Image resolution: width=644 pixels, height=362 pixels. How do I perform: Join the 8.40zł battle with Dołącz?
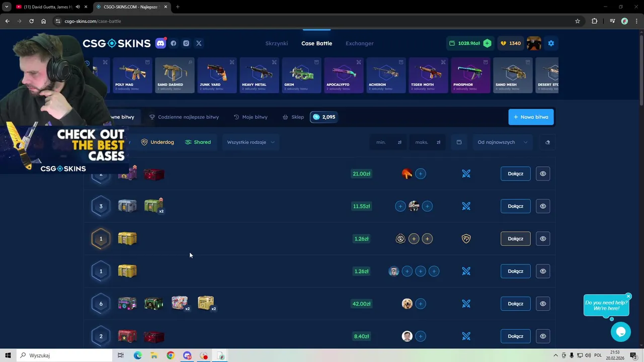click(515, 336)
